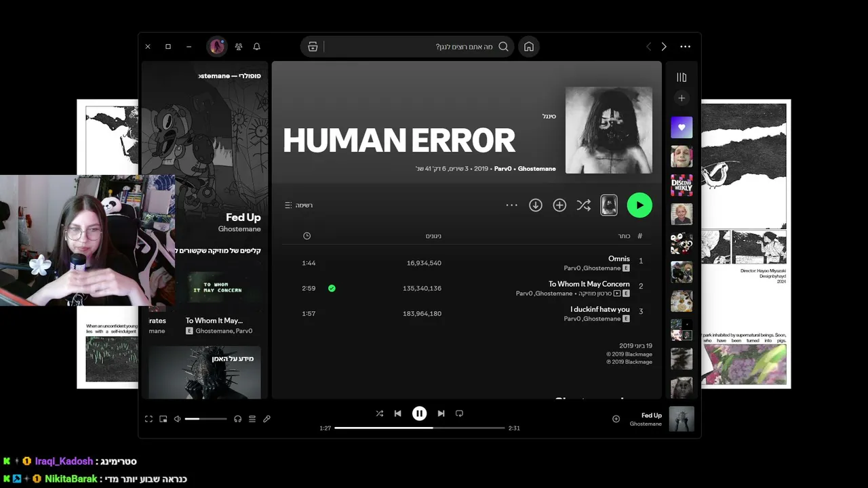The height and width of the screenshot is (488, 868).
Task: Open the HUMAN ERROR cover art
Action: [x=609, y=130]
